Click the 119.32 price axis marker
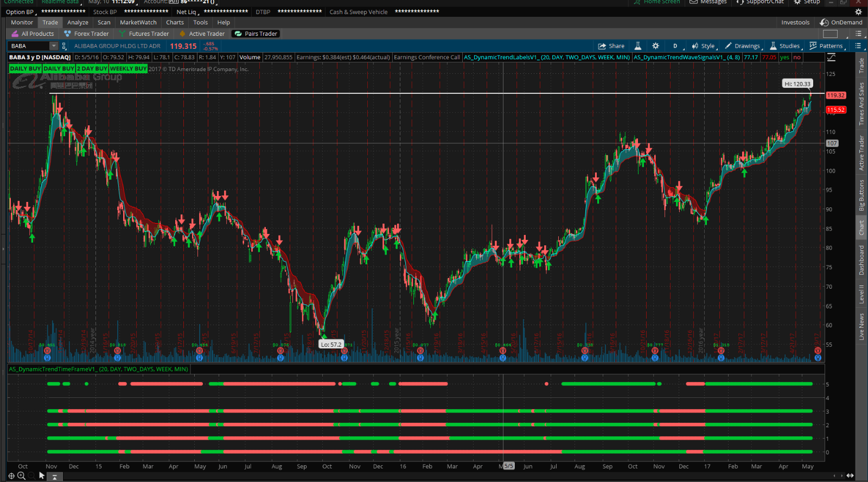Screen dimensions: 868x482 835,95
